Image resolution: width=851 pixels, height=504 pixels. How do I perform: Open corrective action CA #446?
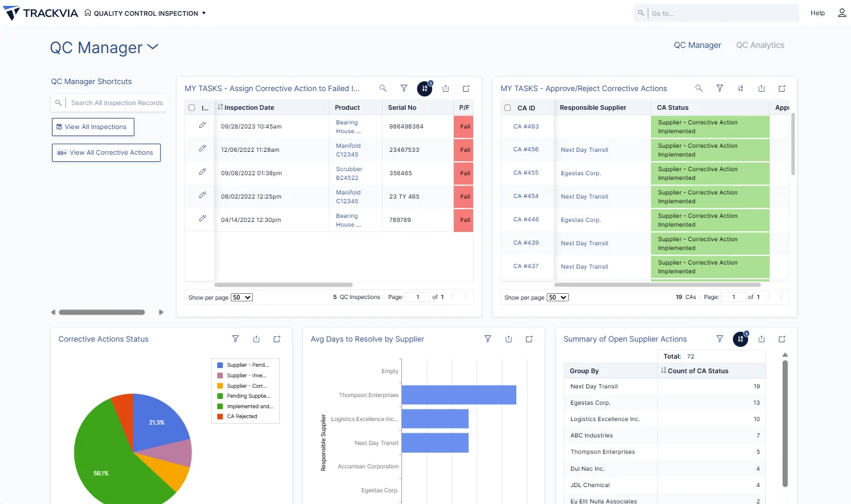[526, 220]
